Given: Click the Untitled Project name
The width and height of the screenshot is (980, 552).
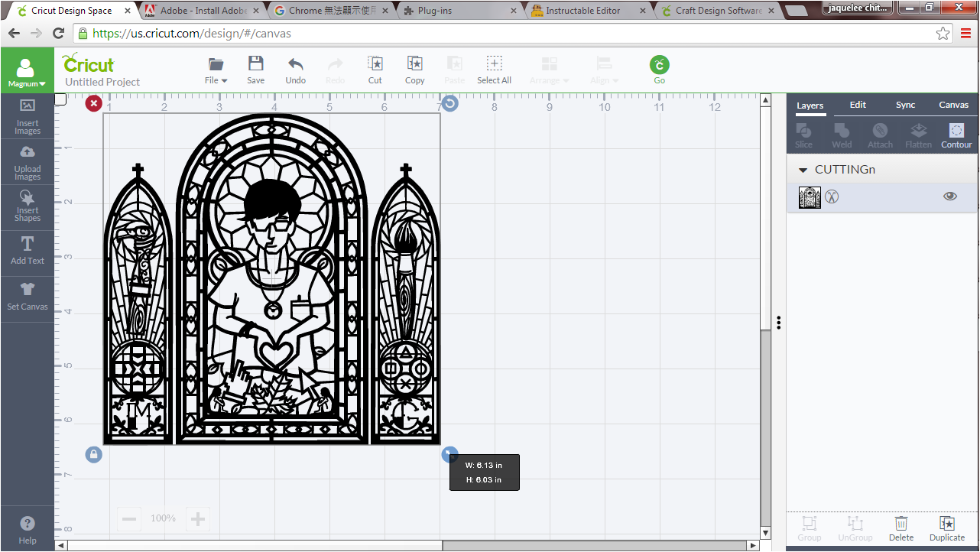Looking at the screenshot, I should tap(102, 82).
